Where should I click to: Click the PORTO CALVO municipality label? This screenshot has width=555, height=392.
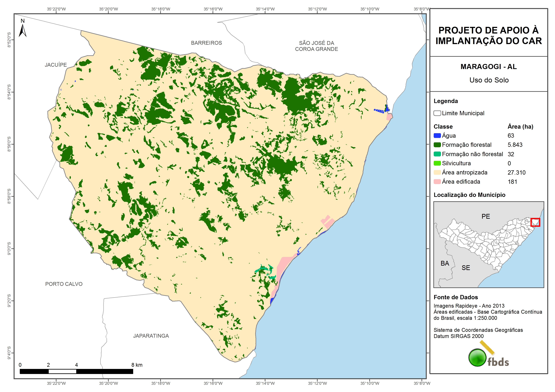[x=64, y=284]
